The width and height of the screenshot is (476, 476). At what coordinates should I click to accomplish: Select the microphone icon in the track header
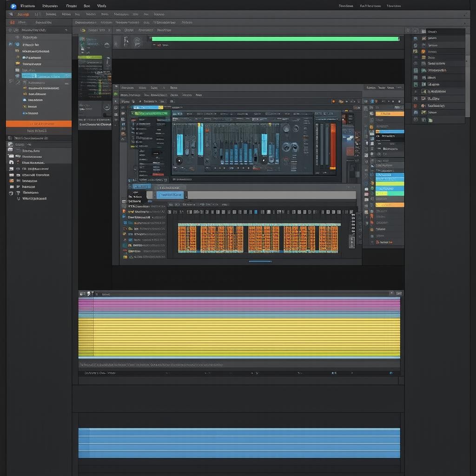pos(125,42)
